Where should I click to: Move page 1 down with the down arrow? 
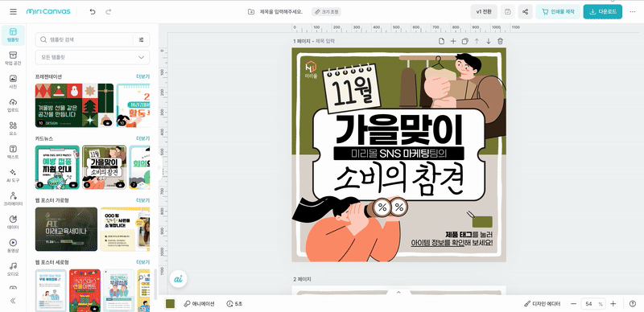pos(489,41)
